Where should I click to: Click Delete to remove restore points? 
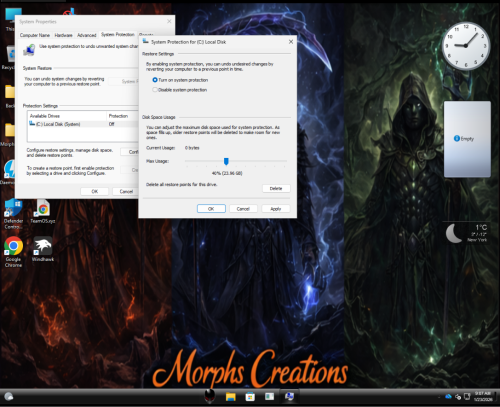[276, 188]
